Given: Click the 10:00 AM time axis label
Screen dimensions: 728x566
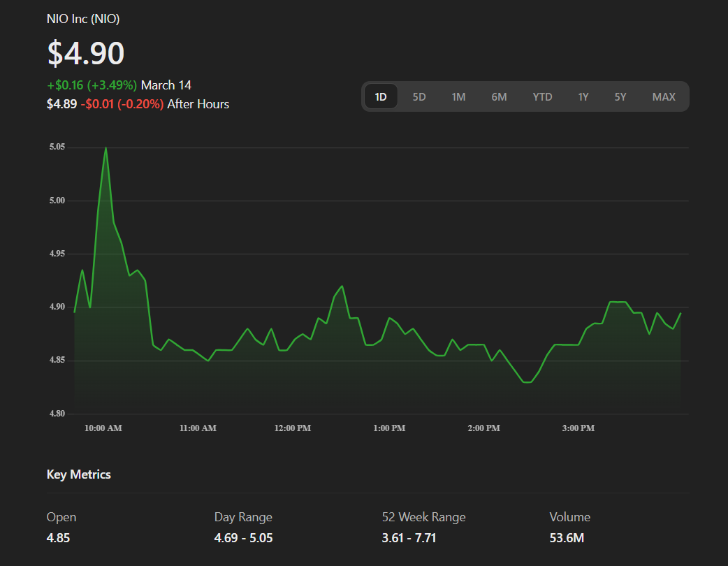Looking at the screenshot, I should (x=103, y=428).
